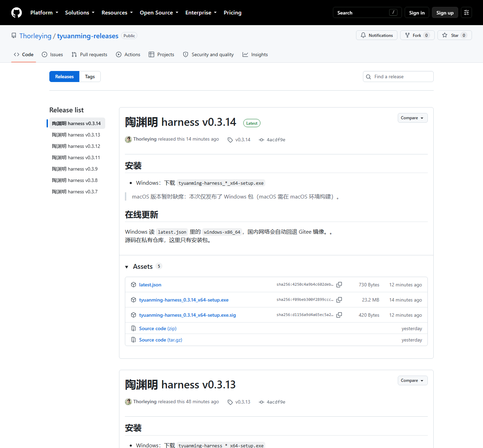Switch to the Issues tab
The height and width of the screenshot is (448, 483).
click(x=52, y=54)
